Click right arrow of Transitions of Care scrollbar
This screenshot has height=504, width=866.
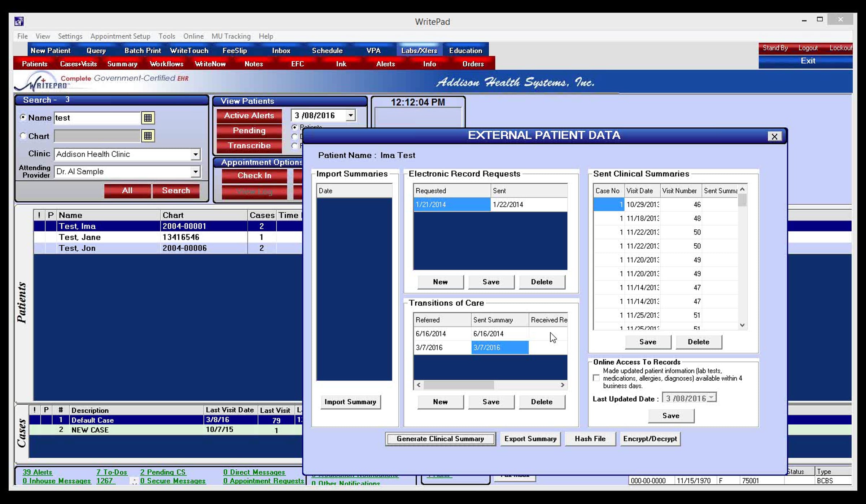(x=562, y=385)
